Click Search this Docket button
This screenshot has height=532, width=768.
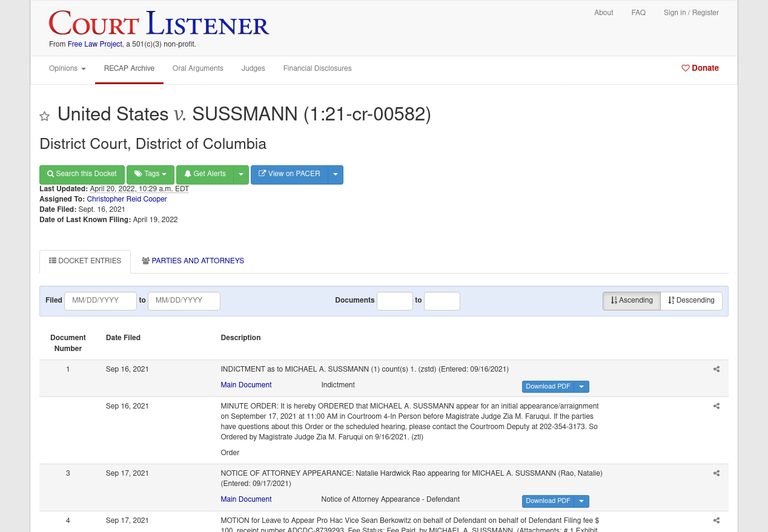click(x=82, y=174)
